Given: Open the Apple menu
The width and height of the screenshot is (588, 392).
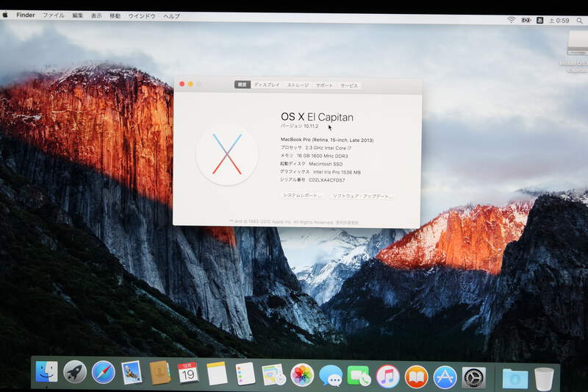Looking at the screenshot, I should [5, 15].
